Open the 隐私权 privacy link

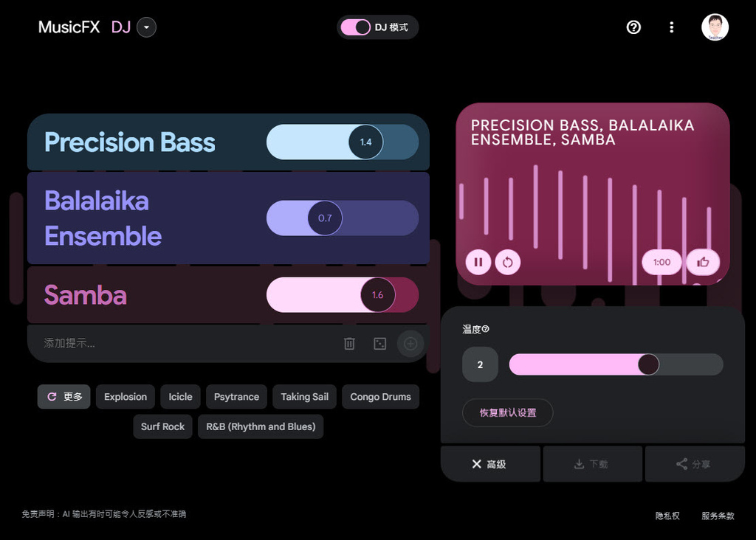[x=667, y=516]
